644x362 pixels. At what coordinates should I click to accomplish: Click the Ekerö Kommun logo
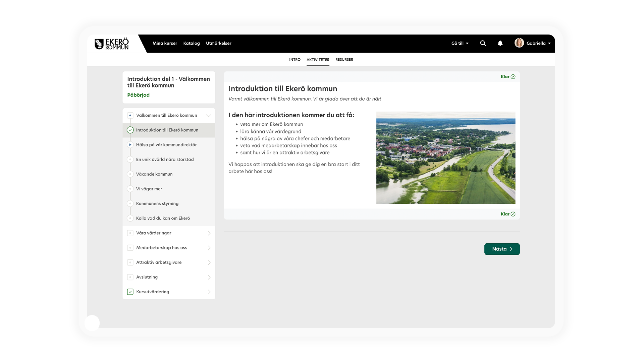click(112, 44)
